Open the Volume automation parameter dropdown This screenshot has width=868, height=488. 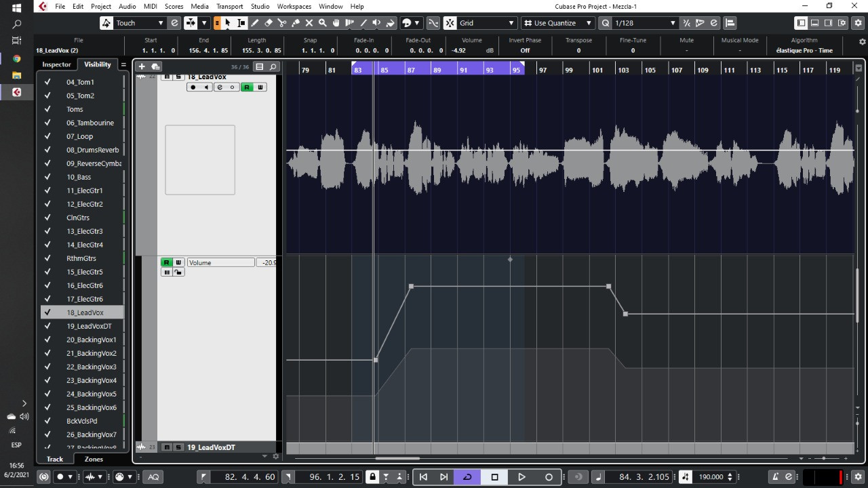click(x=221, y=262)
